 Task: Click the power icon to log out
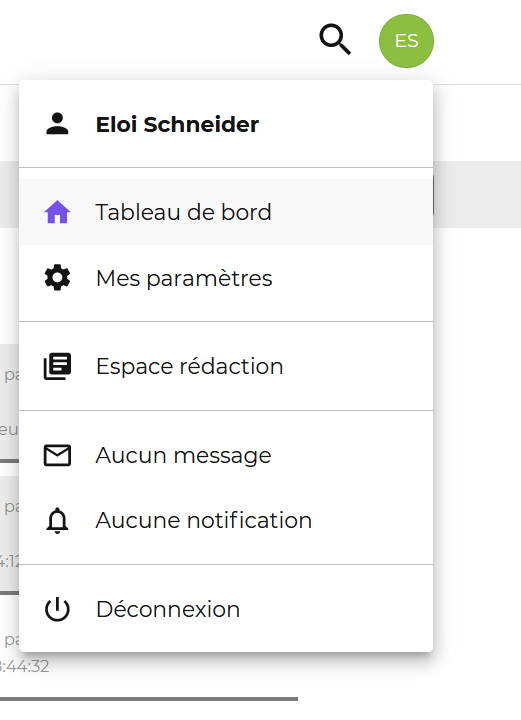point(57,609)
